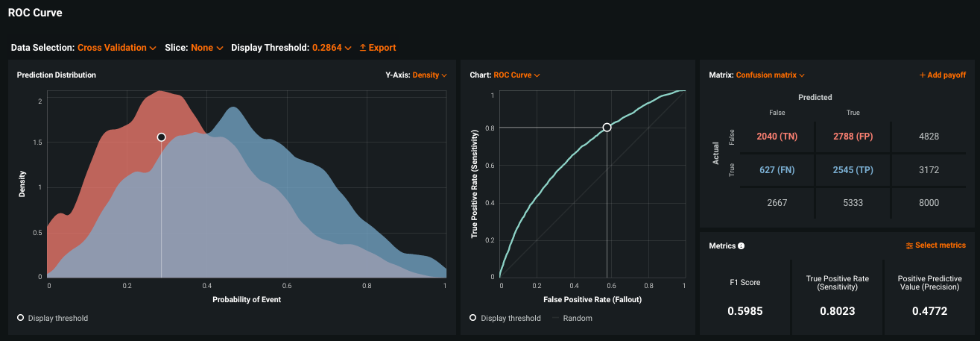The height and width of the screenshot is (341, 980).
Task: Open the Chart ROC Curve selector
Action: coord(516,75)
